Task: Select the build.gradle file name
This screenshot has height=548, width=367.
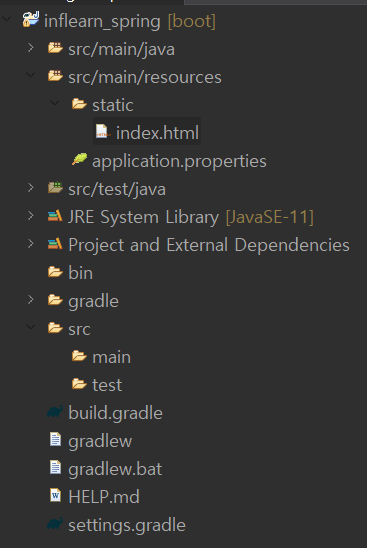Action: tap(115, 414)
